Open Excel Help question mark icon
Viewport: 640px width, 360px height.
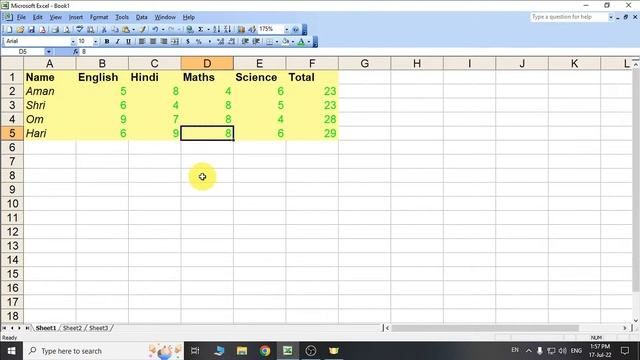coord(296,29)
